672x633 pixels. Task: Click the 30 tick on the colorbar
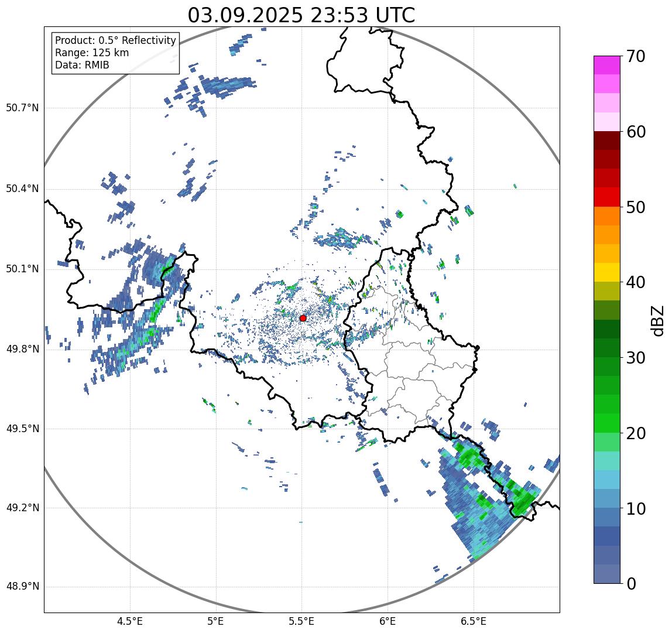coord(636,358)
